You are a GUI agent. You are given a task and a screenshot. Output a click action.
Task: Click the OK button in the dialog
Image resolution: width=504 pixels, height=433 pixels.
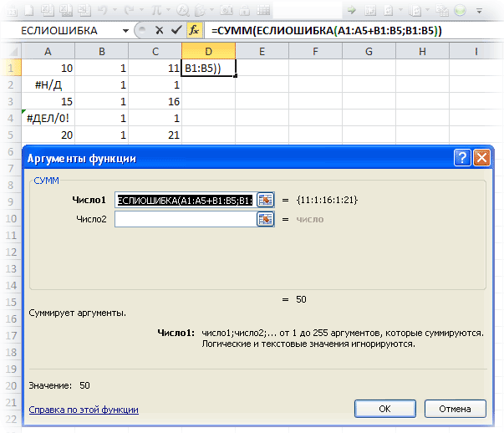385,409
